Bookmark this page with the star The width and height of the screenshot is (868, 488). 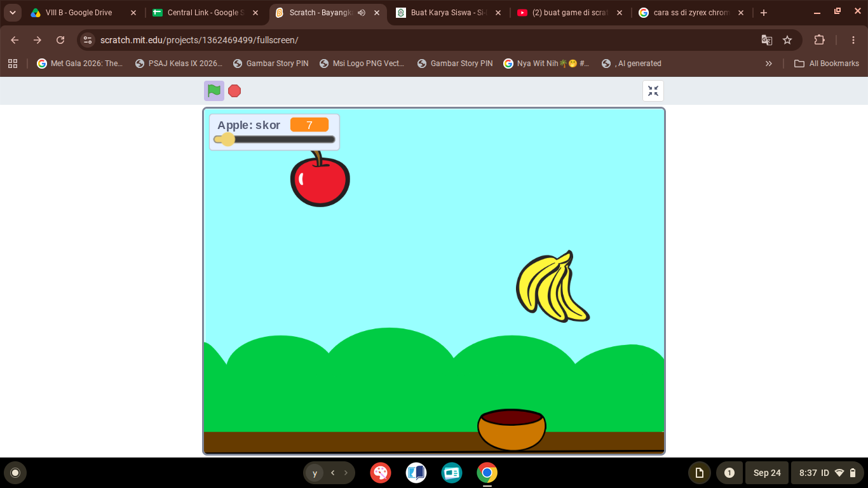point(787,40)
